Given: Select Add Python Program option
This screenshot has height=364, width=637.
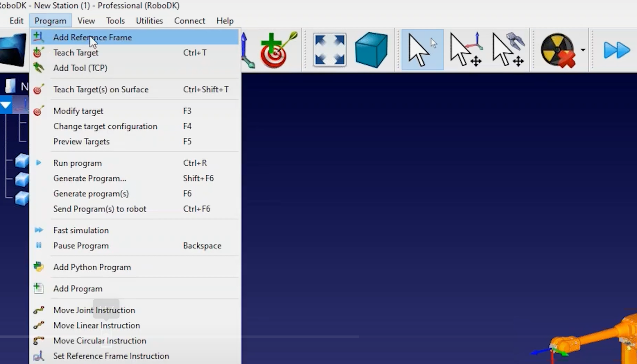Looking at the screenshot, I should (92, 267).
